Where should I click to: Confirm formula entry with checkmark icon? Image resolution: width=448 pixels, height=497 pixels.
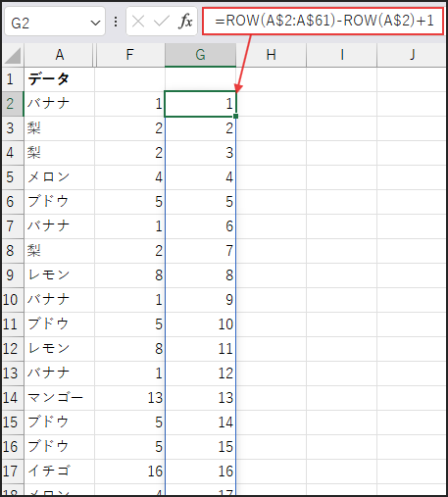tap(162, 22)
